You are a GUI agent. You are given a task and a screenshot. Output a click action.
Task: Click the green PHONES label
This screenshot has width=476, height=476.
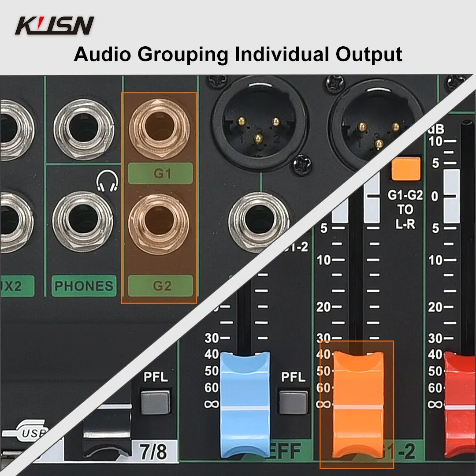coord(84,286)
